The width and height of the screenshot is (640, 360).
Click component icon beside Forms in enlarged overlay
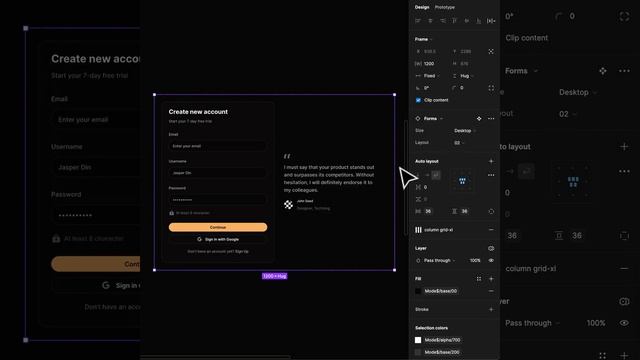[x=603, y=71]
